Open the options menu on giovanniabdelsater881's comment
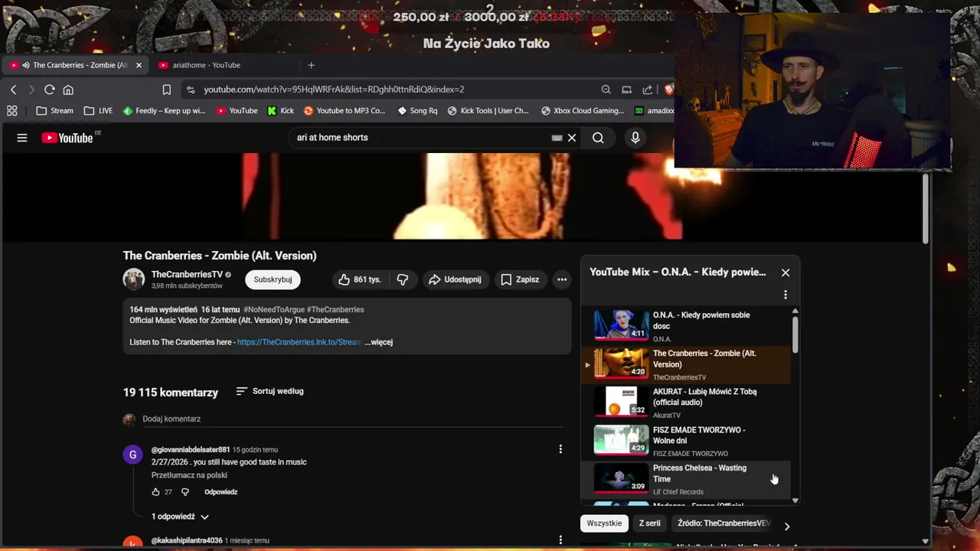Image resolution: width=980 pixels, height=551 pixels. [x=560, y=449]
